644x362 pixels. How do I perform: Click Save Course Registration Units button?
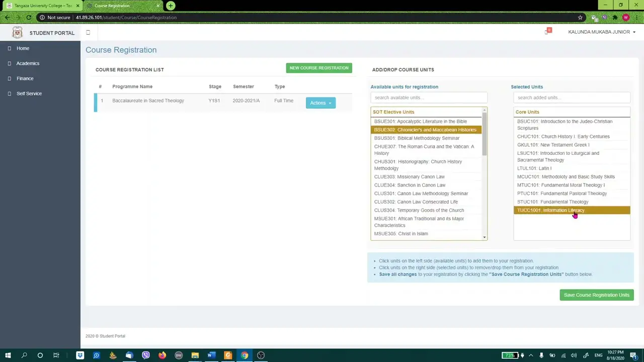click(x=596, y=295)
